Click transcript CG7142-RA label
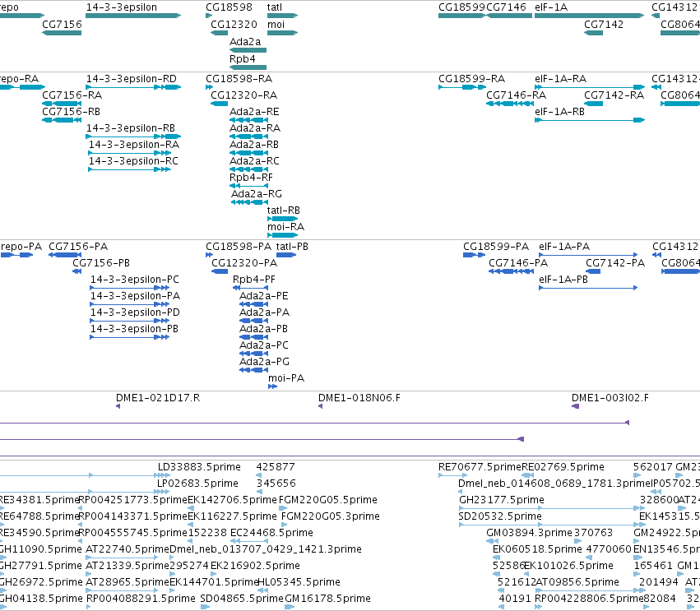Screen dimensions: 700x611 (x=614, y=95)
